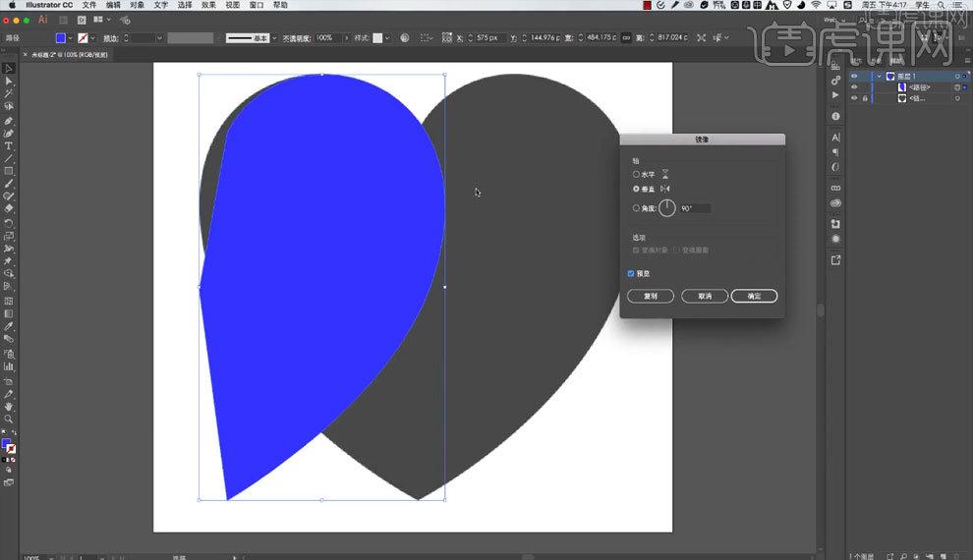973x560 pixels.
Task: Select the Eyedropper tool
Action: click(9, 327)
